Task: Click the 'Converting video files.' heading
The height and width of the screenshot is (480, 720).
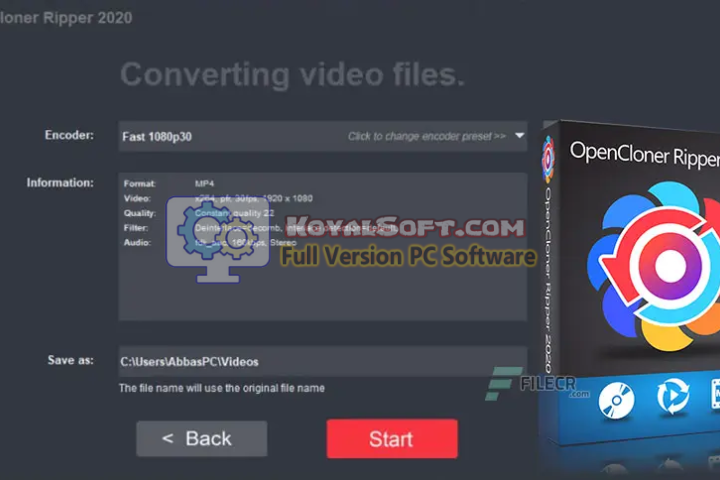Action: point(293,74)
